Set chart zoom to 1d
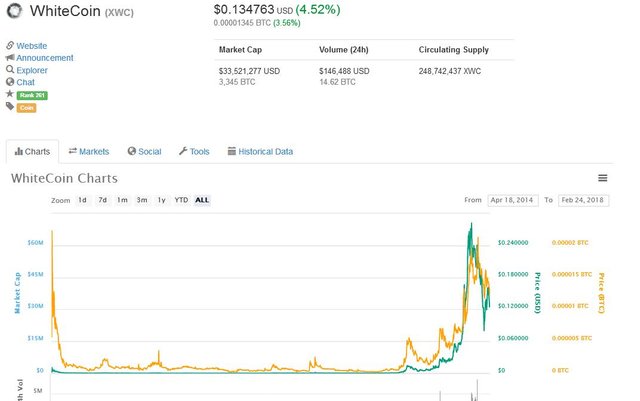This screenshot has height=401, width=640. 82,200
